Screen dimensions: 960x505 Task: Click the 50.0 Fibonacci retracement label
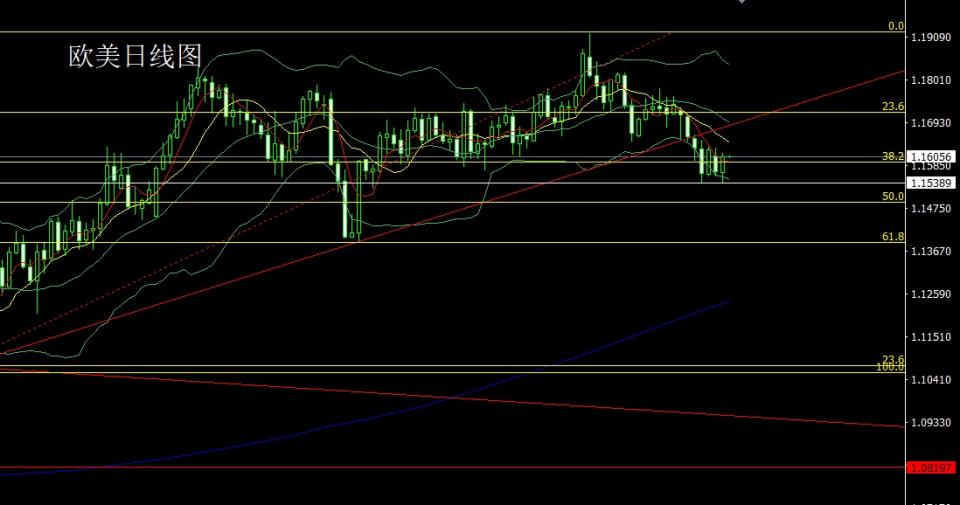pos(893,197)
